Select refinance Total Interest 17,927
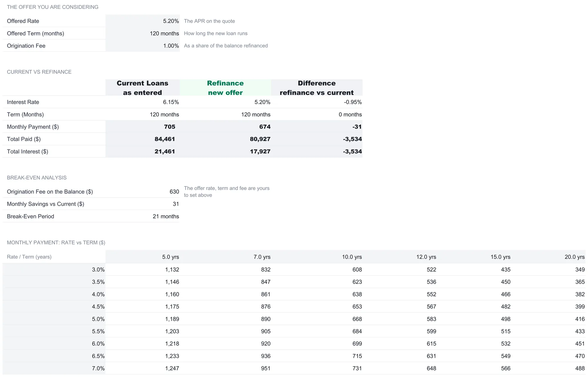Viewport: 588px width, 377px height. [x=225, y=151]
